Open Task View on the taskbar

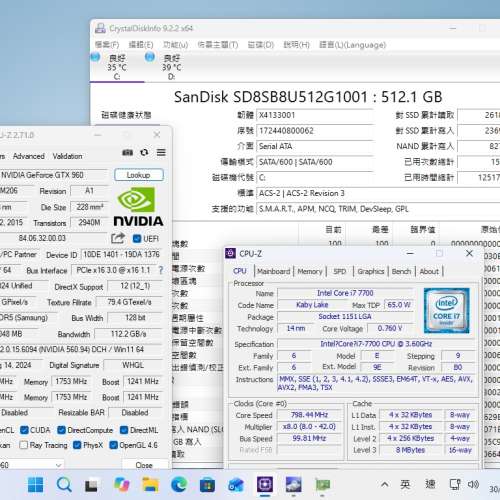click(91, 485)
